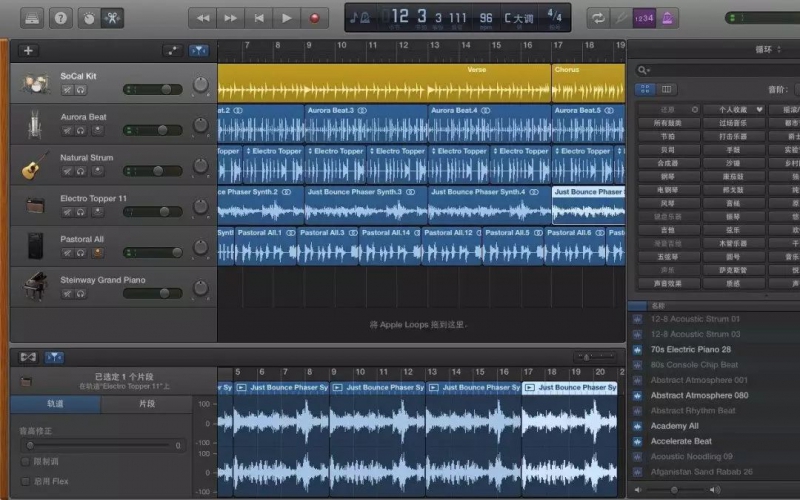
Task: Click the fast-forward transport button
Action: click(x=231, y=18)
